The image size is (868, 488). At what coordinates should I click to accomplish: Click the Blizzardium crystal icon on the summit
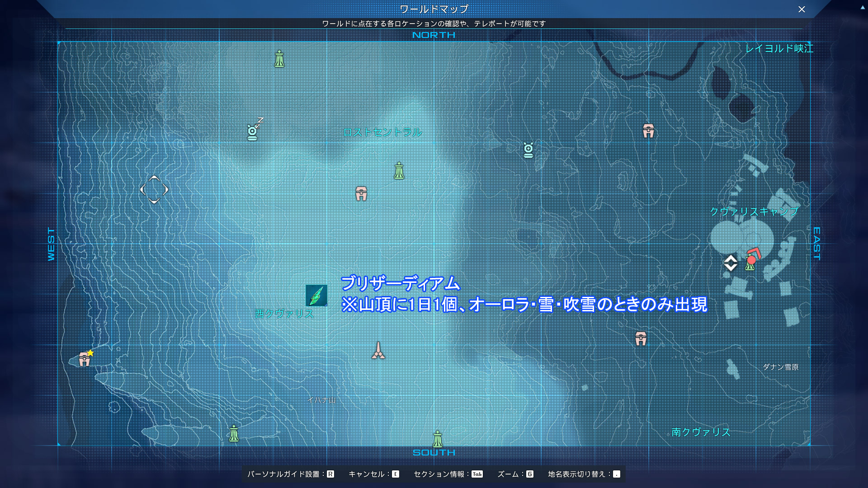pos(316,296)
